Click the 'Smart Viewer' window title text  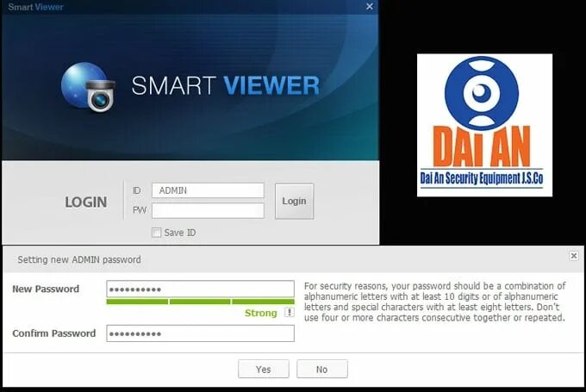coord(35,7)
